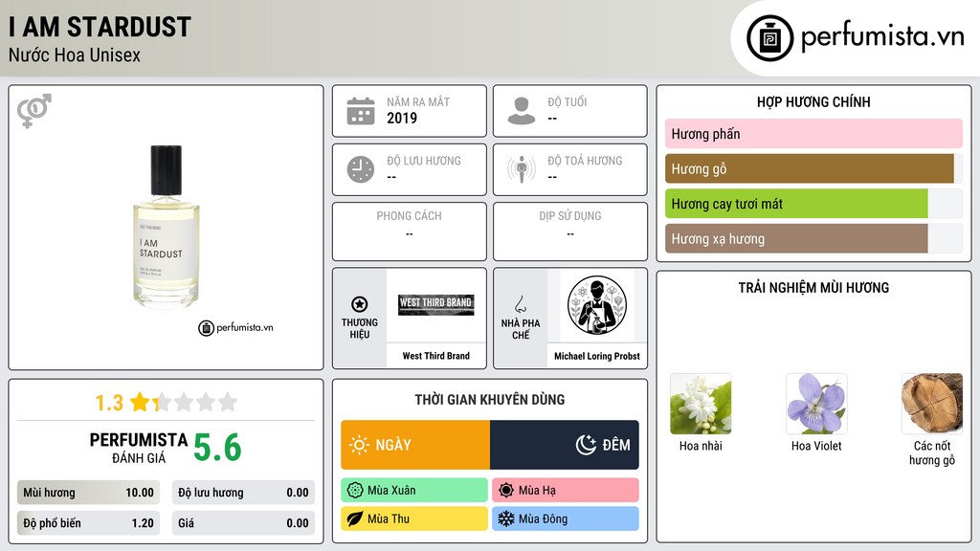This screenshot has width=980, height=551.
Task: Click the Độ toả hương label
Action: (585, 161)
